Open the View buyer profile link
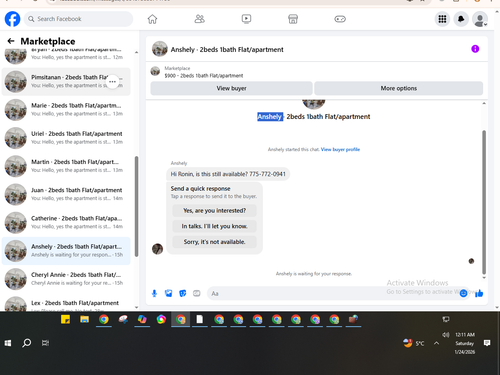The height and width of the screenshot is (375, 500). [x=340, y=149]
